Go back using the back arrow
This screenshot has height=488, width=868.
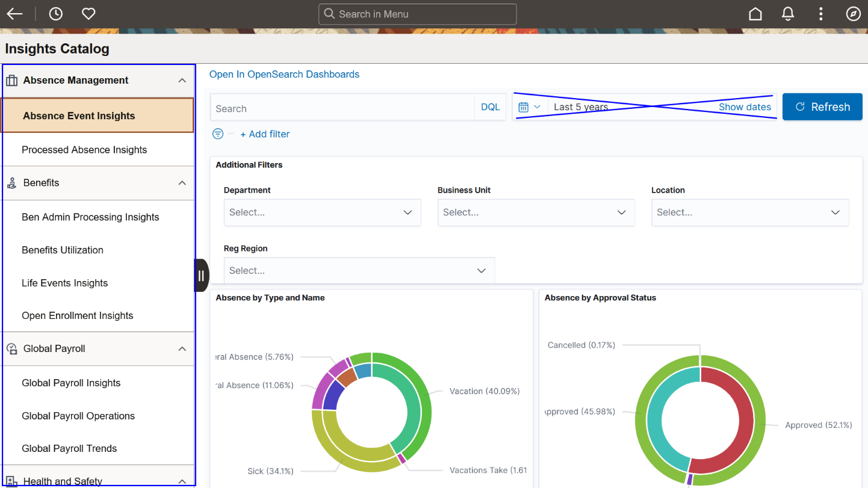(x=14, y=14)
